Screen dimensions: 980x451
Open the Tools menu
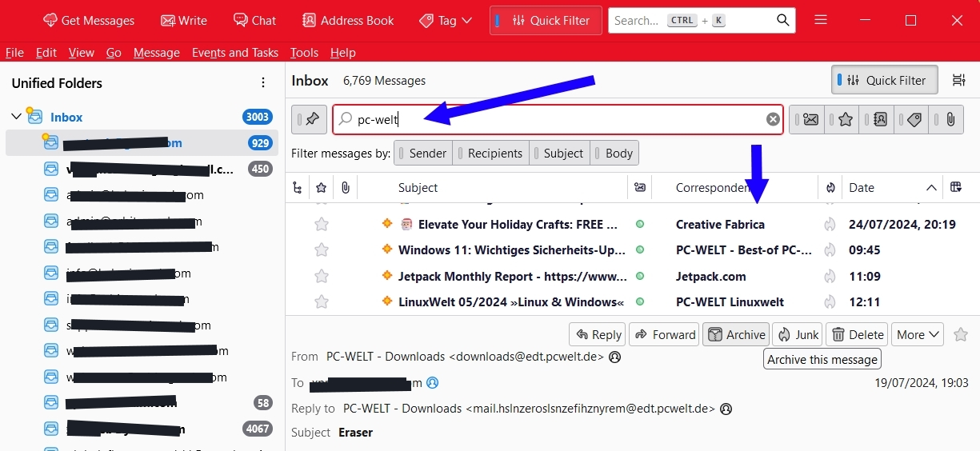(304, 53)
